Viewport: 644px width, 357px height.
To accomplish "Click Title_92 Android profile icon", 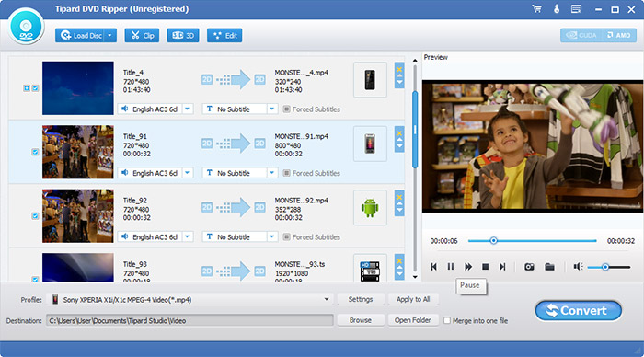I will pyautogui.click(x=370, y=207).
